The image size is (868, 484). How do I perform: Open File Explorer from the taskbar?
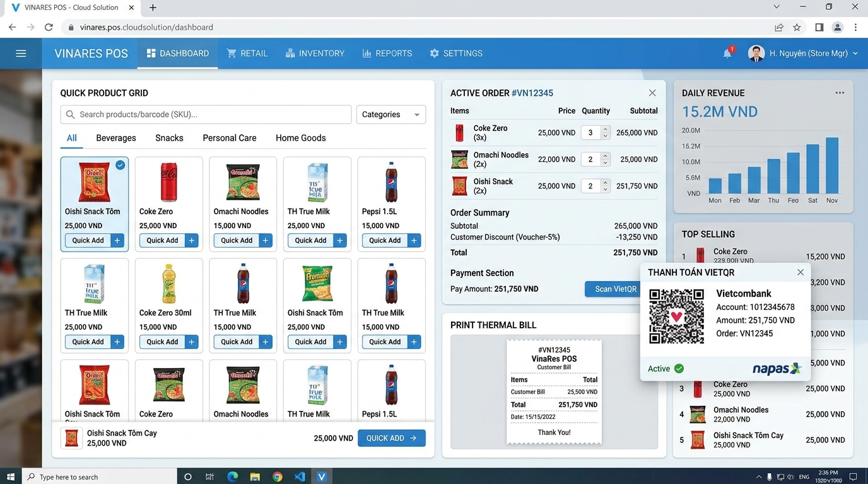pos(255,476)
